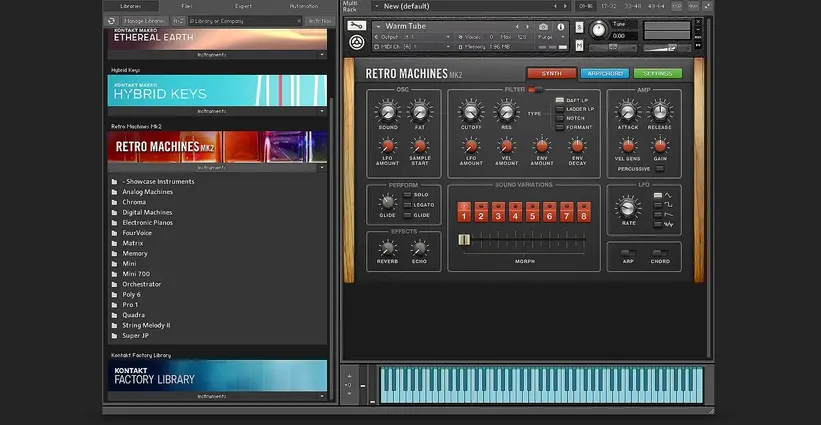821x425 pixels.
Task: Open the blue ARP/CHORD tab
Action: tap(605, 73)
